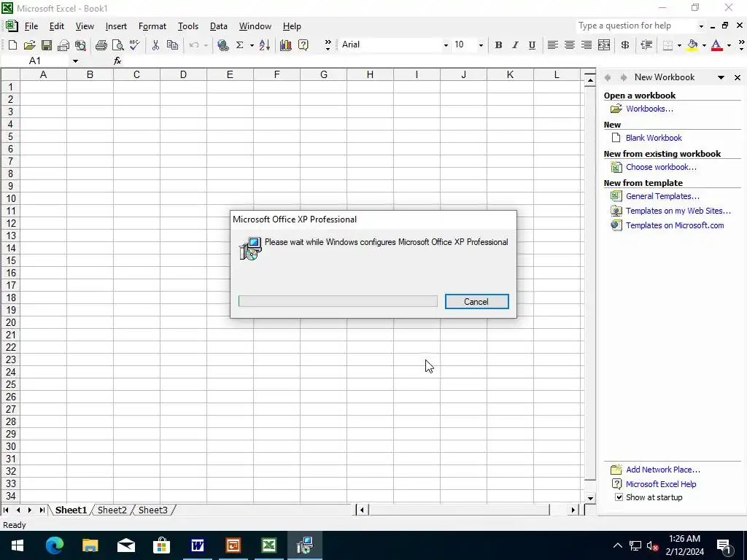This screenshot has height=560, width=747.
Task: Toggle underline formatting
Action: pos(532,44)
